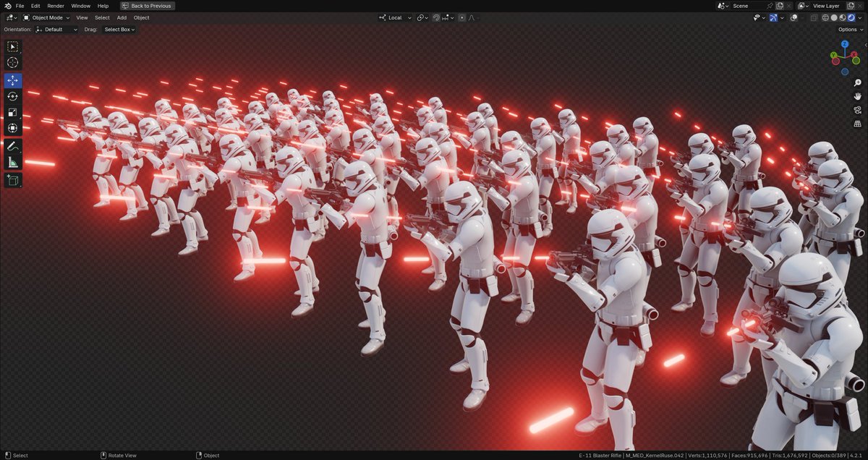This screenshot has height=460, width=868.
Task: Select the Measure tool
Action: [13, 163]
